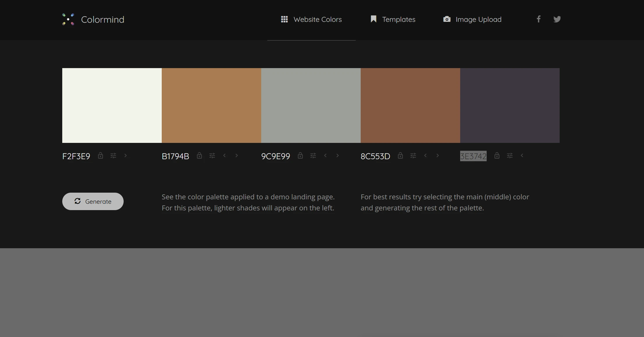Move color 8C553D left with chevron
Image resolution: width=644 pixels, height=337 pixels.
425,156
